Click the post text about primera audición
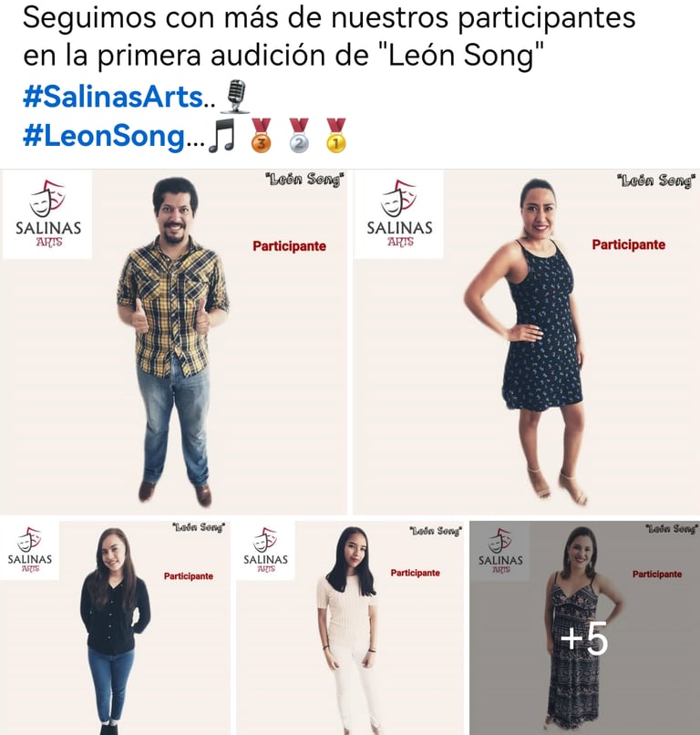This screenshot has width=700, height=735. (329, 36)
